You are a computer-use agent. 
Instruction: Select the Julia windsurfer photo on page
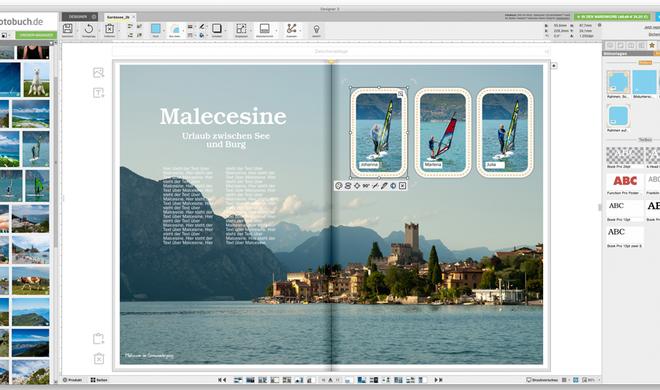(x=505, y=133)
